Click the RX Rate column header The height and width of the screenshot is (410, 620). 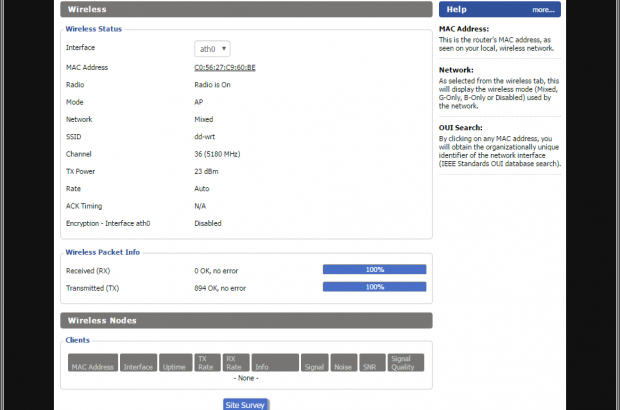(x=236, y=363)
